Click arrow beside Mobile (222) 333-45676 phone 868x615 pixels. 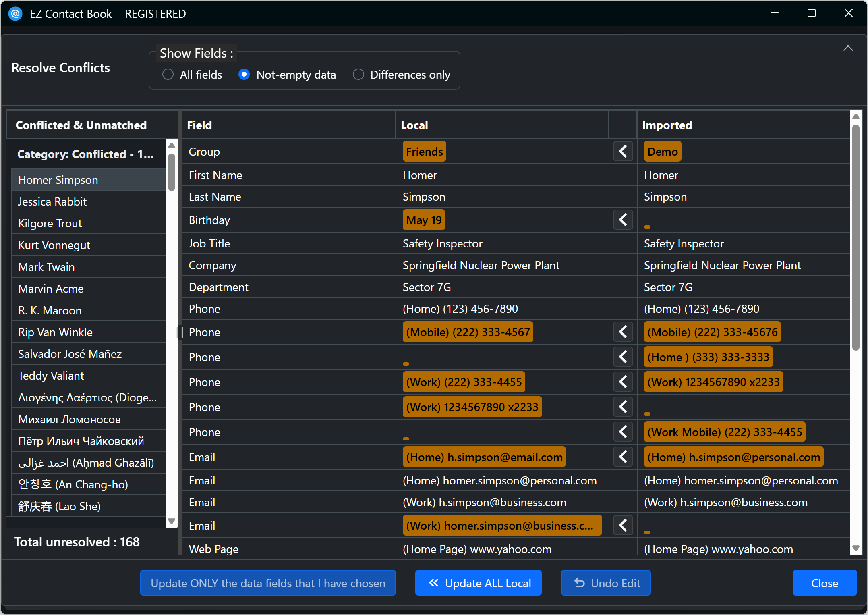[x=623, y=332]
